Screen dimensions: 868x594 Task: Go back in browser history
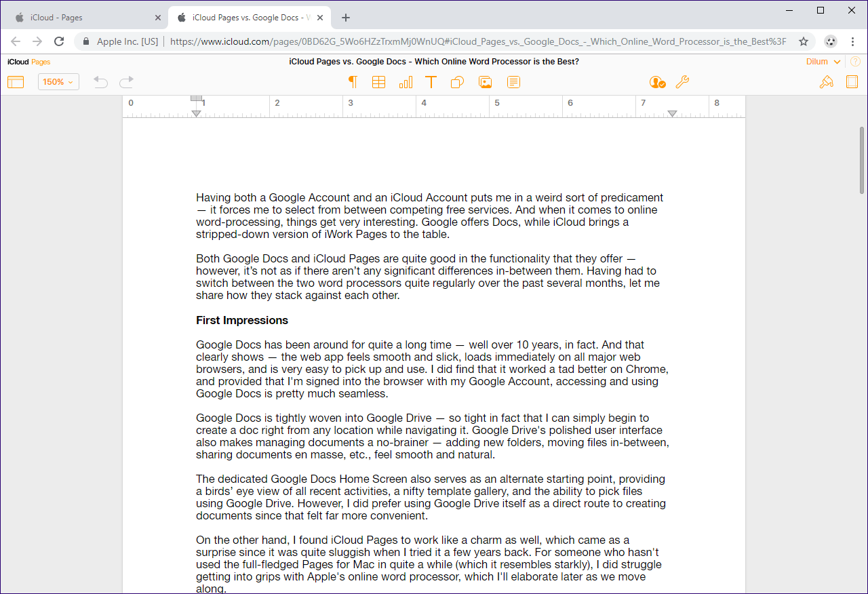coord(16,41)
